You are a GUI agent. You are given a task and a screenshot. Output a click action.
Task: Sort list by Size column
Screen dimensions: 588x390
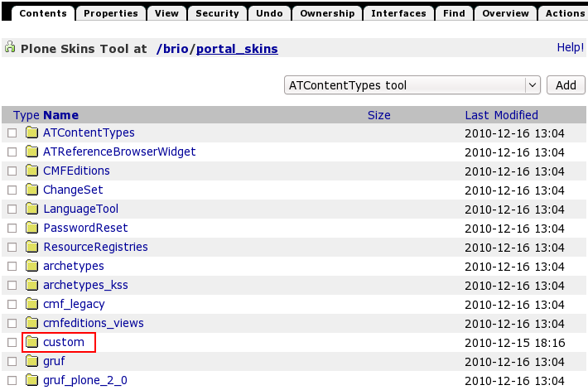tap(378, 115)
